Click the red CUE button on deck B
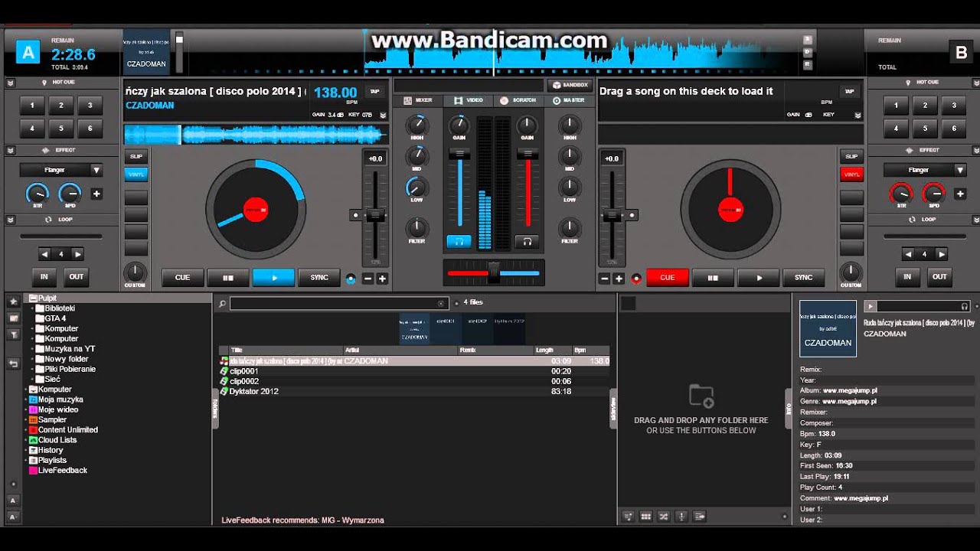Viewport: 980px width, 551px height. click(x=668, y=278)
